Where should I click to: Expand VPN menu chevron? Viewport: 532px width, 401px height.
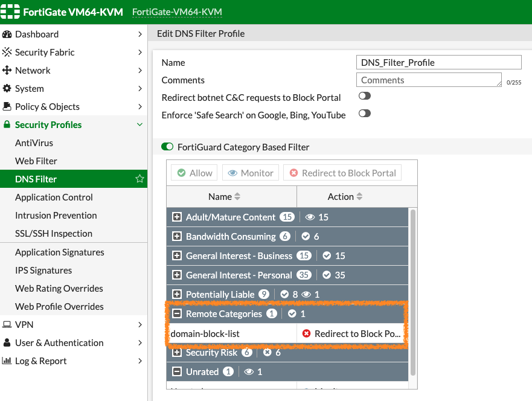click(x=140, y=325)
